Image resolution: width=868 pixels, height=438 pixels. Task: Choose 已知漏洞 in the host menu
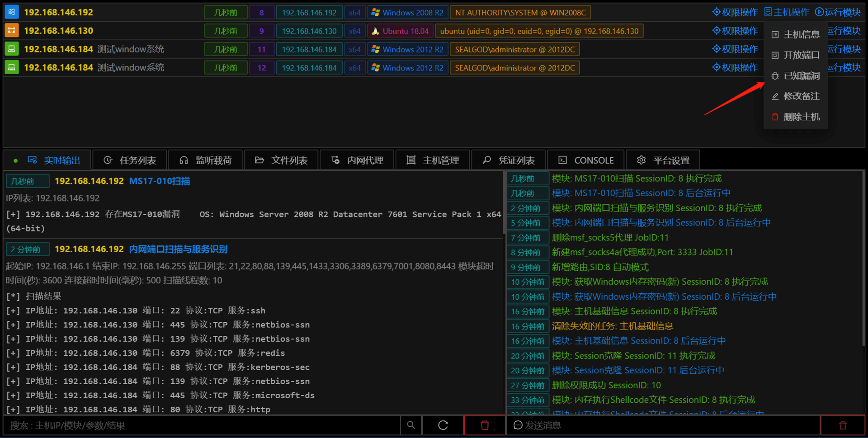pos(796,75)
